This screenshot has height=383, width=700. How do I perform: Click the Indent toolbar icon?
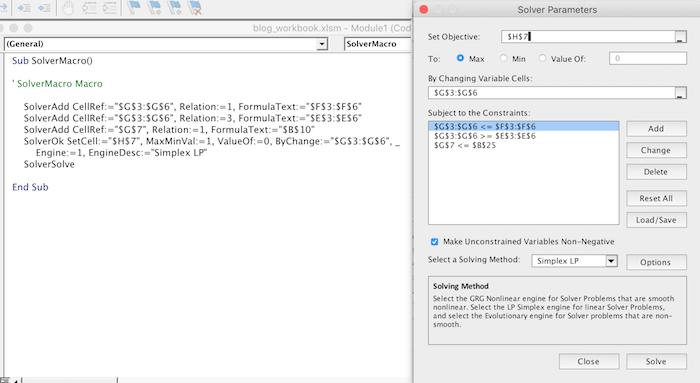click(24, 8)
